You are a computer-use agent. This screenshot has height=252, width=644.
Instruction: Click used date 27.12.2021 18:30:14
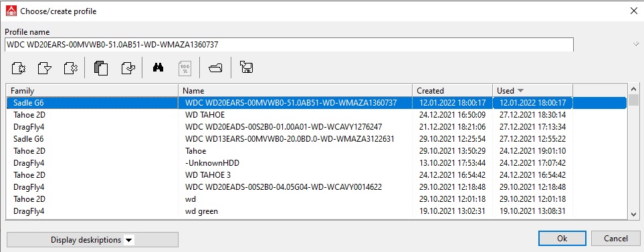[x=533, y=114]
